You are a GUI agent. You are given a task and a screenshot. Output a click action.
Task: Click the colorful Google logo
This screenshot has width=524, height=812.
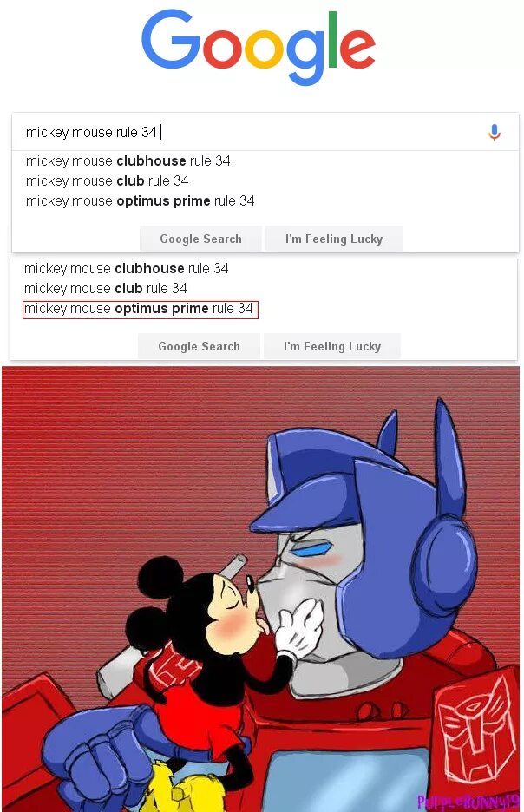tap(258, 47)
